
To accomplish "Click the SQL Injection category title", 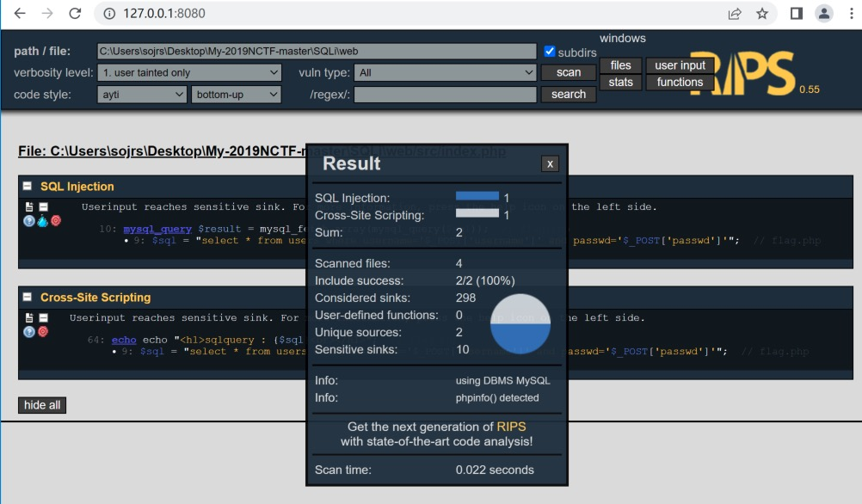I will click(77, 187).
